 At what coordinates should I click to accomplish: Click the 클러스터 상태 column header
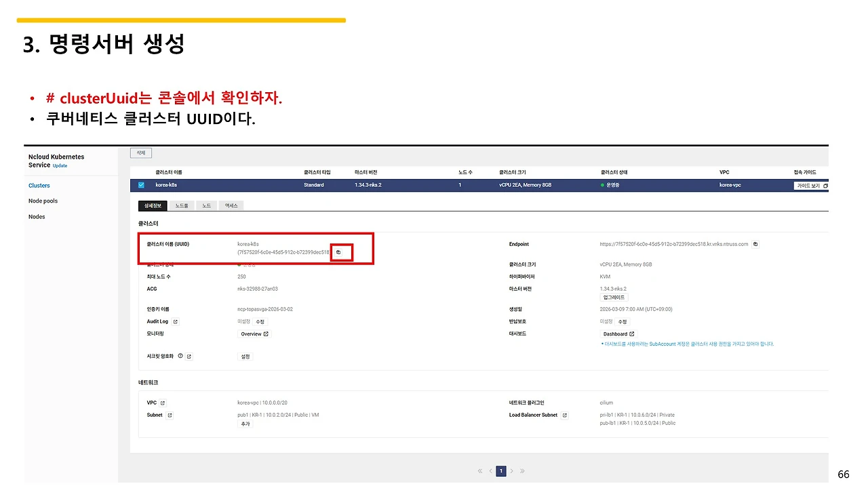614,172
